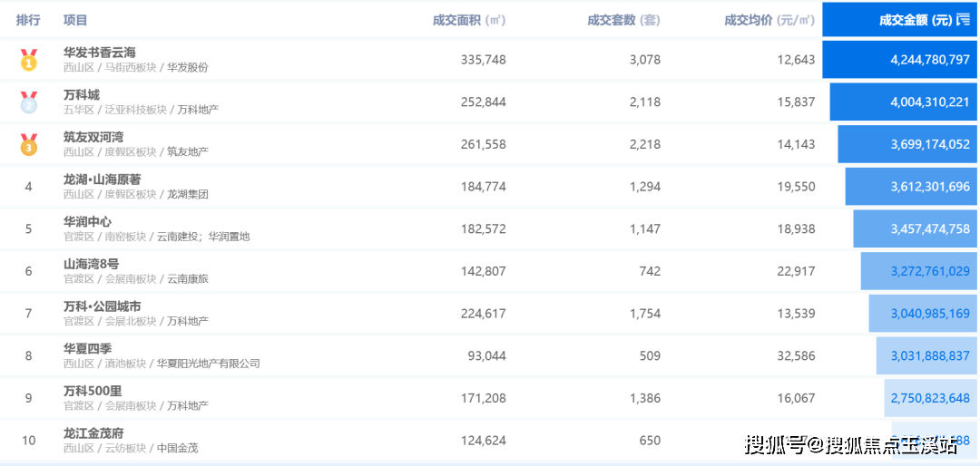
Task: Click the silver medal rank 2 icon
Action: (29, 102)
